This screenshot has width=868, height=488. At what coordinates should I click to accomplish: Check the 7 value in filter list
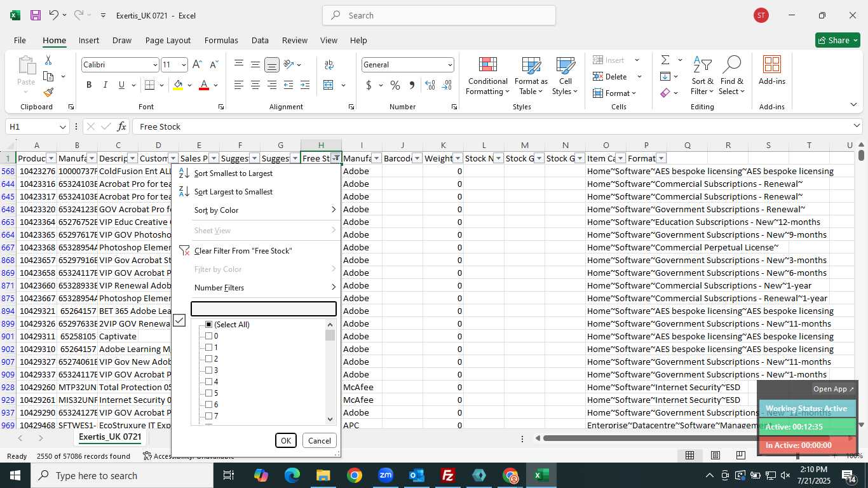tap(208, 416)
